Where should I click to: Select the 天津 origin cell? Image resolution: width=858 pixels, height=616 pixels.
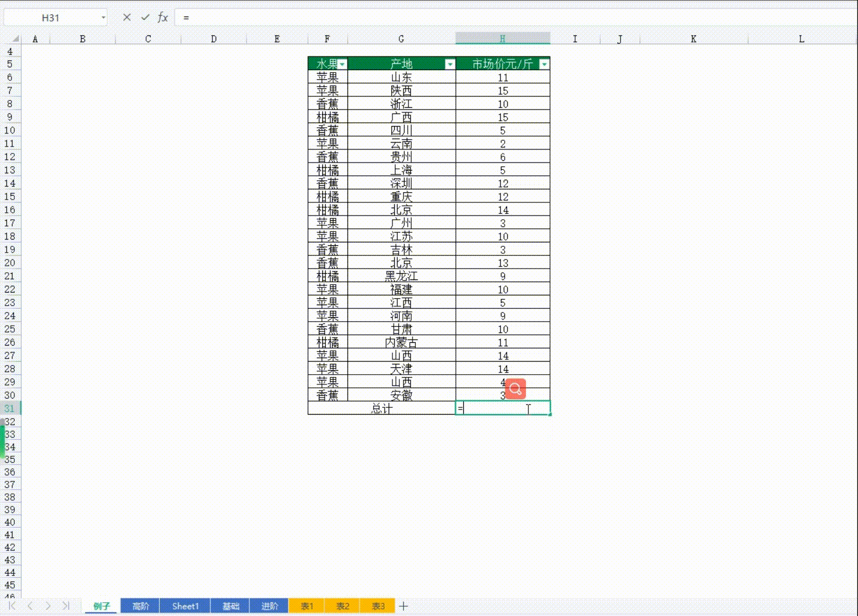pos(402,368)
